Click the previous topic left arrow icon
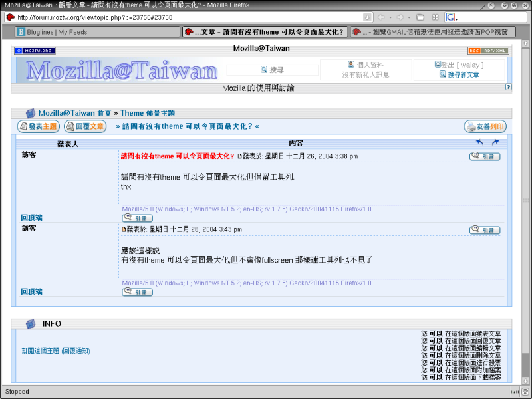The image size is (532, 399). point(480,142)
